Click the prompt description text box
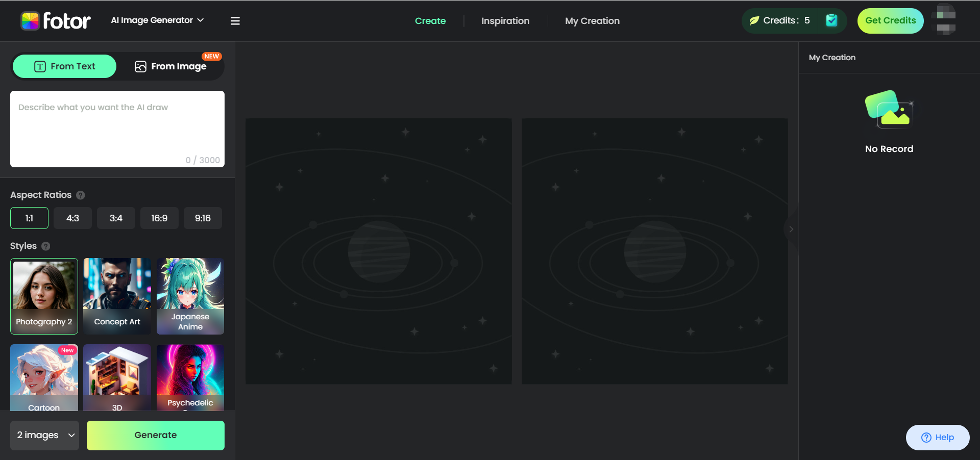The width and height of the screenshot is (980, 460). [117, 129]
